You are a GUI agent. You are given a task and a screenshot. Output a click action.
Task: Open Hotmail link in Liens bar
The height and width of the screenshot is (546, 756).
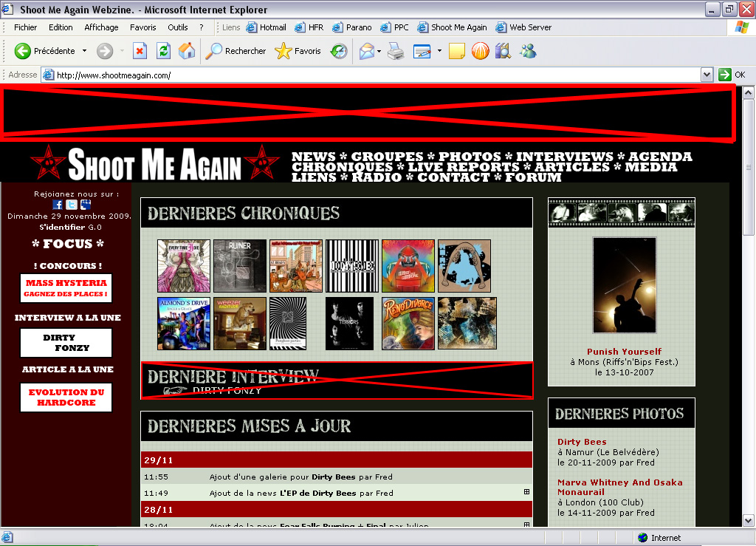click(x=266, y=27)
